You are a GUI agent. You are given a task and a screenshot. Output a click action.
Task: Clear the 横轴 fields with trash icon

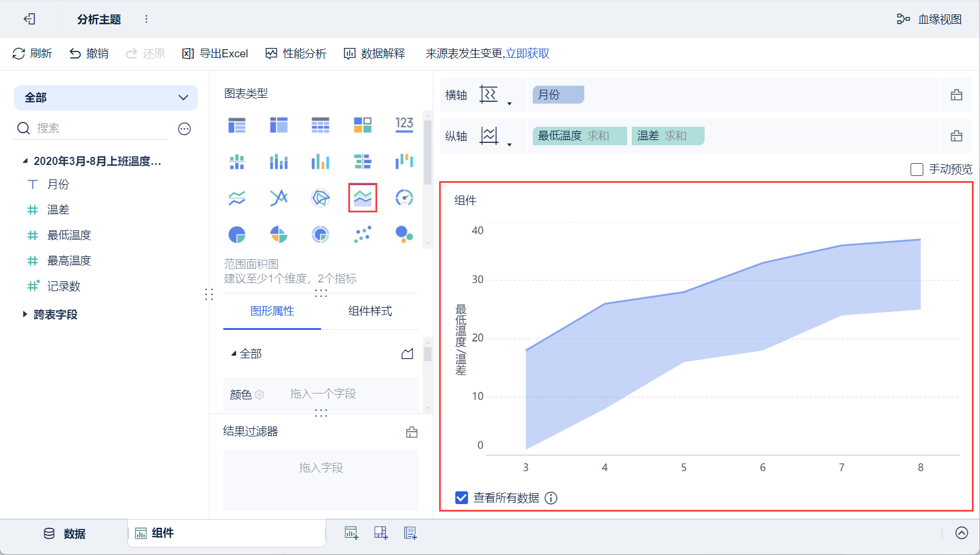tap(957, 95)
